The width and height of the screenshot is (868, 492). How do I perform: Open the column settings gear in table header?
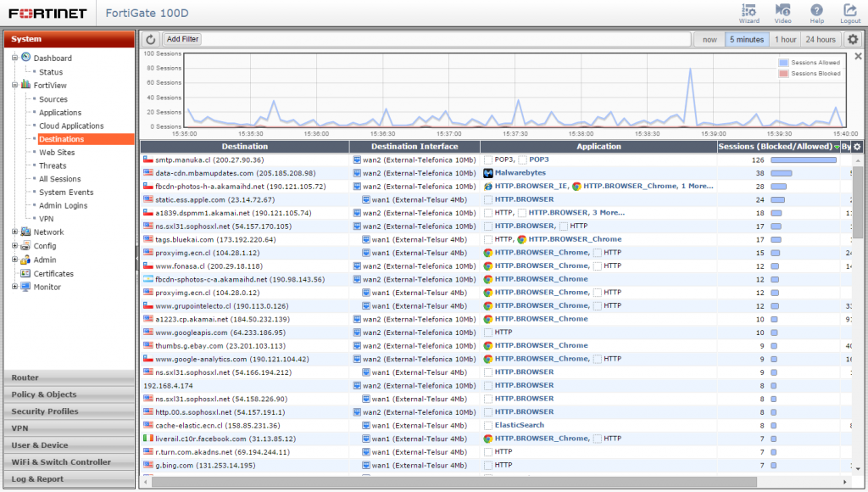[x=857, y=146]
